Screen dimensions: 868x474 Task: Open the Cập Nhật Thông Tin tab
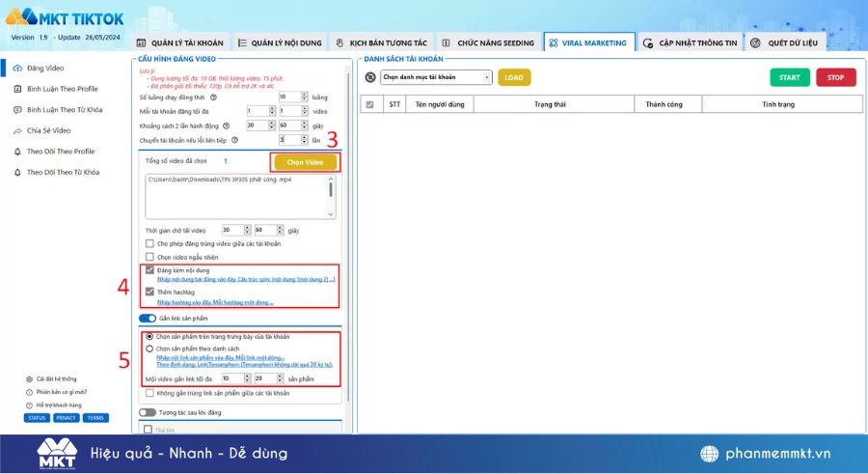click(690, 42)
